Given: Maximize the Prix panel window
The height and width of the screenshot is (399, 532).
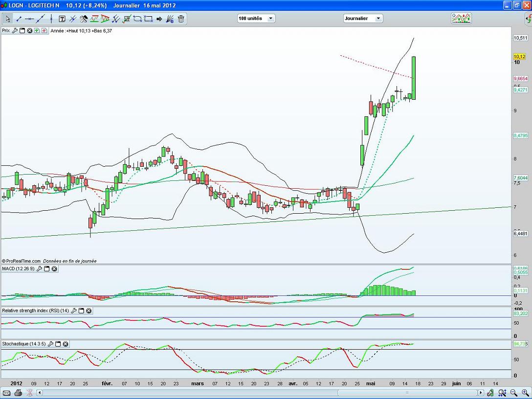Looking at the screenshot, I should click(22, 30).
